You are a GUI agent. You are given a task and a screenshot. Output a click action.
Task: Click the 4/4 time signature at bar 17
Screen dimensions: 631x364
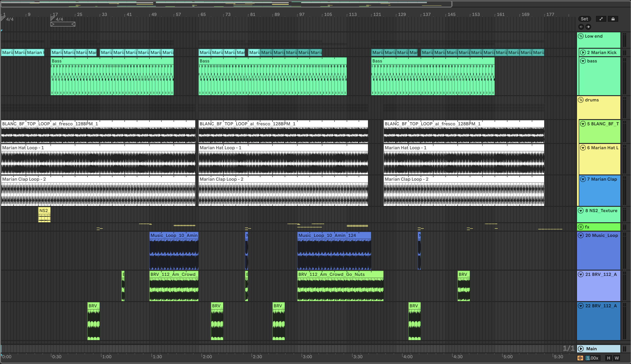pyautogui.click(x=59, y=19)
